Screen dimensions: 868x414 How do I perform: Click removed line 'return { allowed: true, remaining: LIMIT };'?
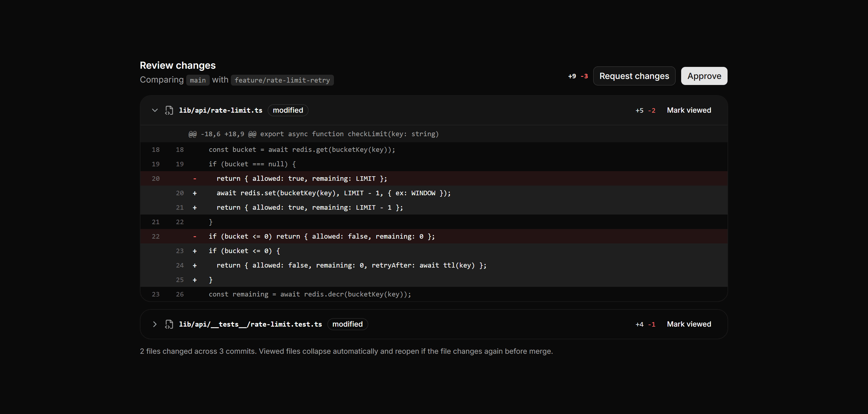coord(434,179)
